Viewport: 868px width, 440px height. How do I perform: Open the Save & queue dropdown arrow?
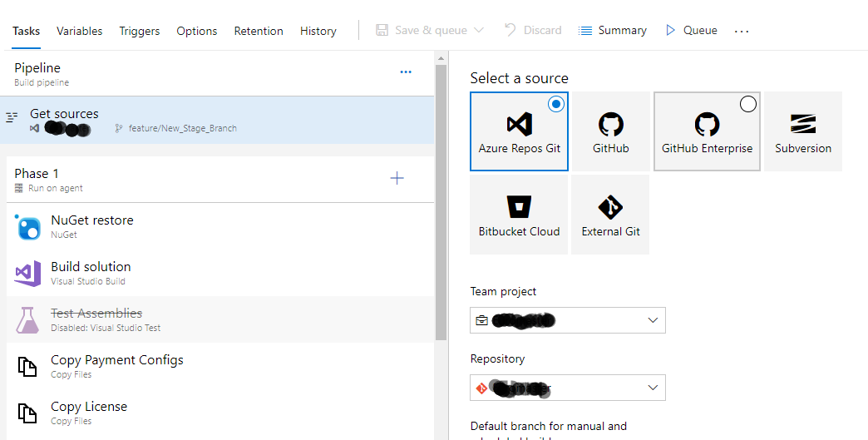pyautogui.click(x=479, y=31)
